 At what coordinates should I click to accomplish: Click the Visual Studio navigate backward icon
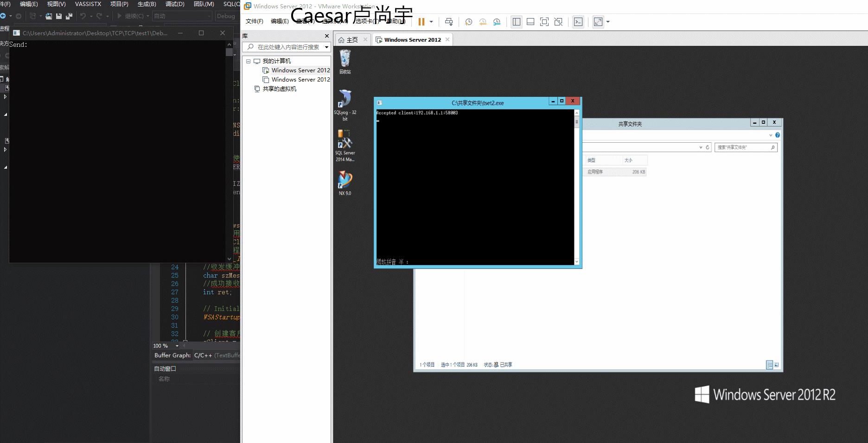point(3,16)
